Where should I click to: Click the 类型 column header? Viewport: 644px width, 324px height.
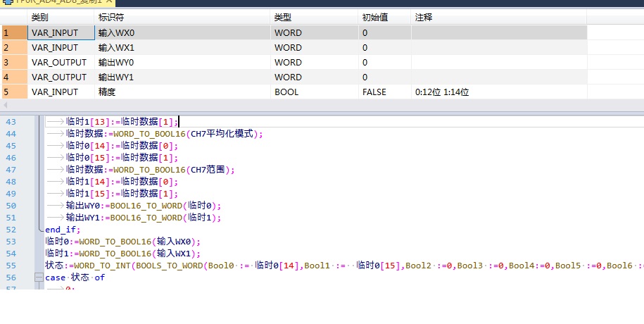[x=314, y=17]
